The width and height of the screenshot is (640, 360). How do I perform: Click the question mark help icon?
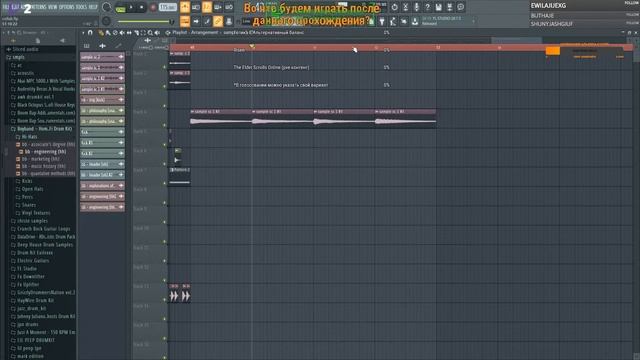427,7
